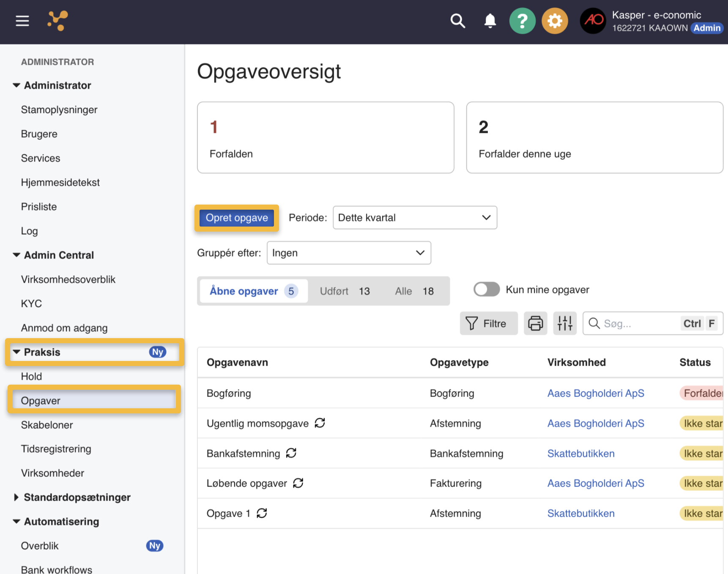Open Prisliste in sidebar
Image resolution: width=728 pixels, height=574 pixels.
39,207
